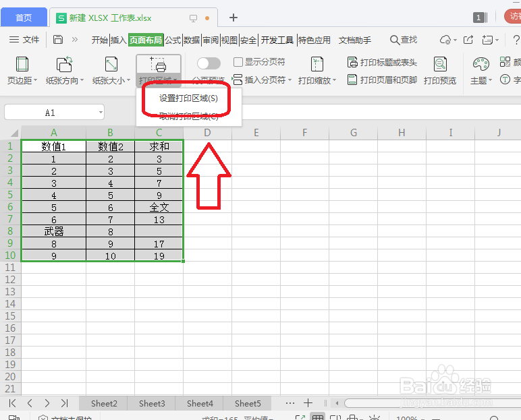This screenshot has width=521, height=420.
Task: Switch to 开发工具 ribbon tab
Action: pos(277,40)
